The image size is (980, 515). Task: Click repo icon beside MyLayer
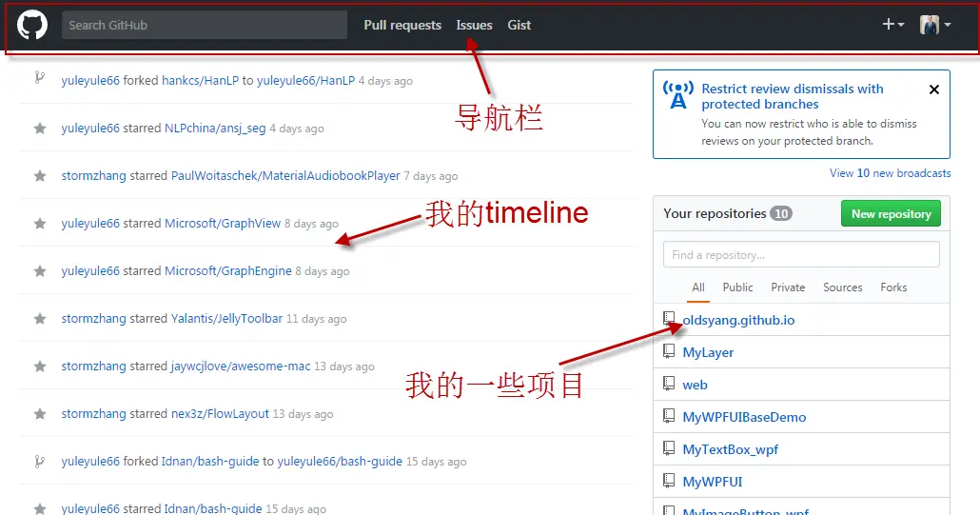[669, 352]
